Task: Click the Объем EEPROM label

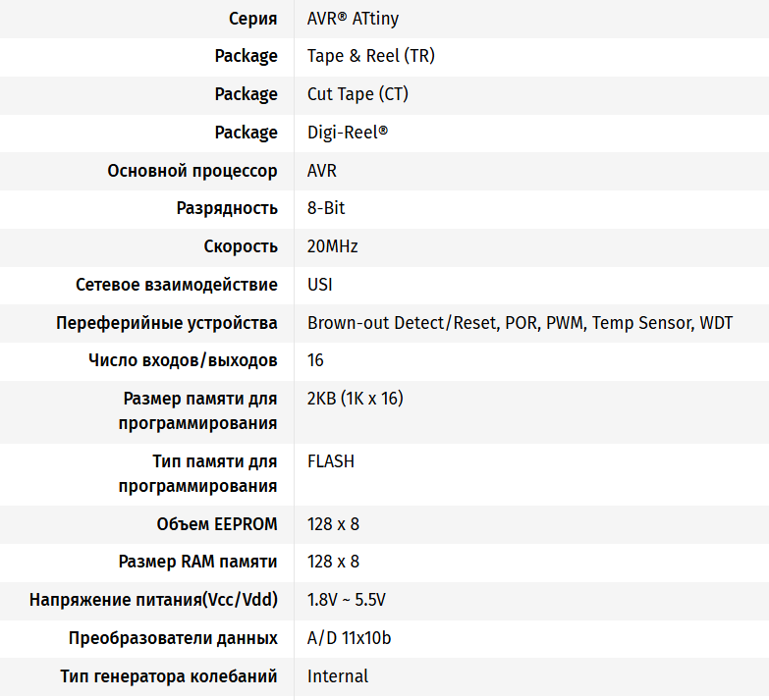Action: tap(217, 524)
